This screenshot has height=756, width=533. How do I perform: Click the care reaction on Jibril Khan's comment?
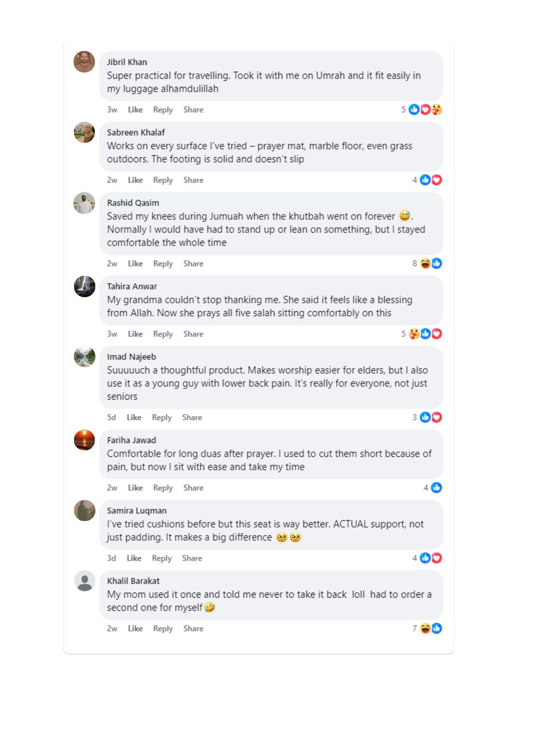coord(437,110)
